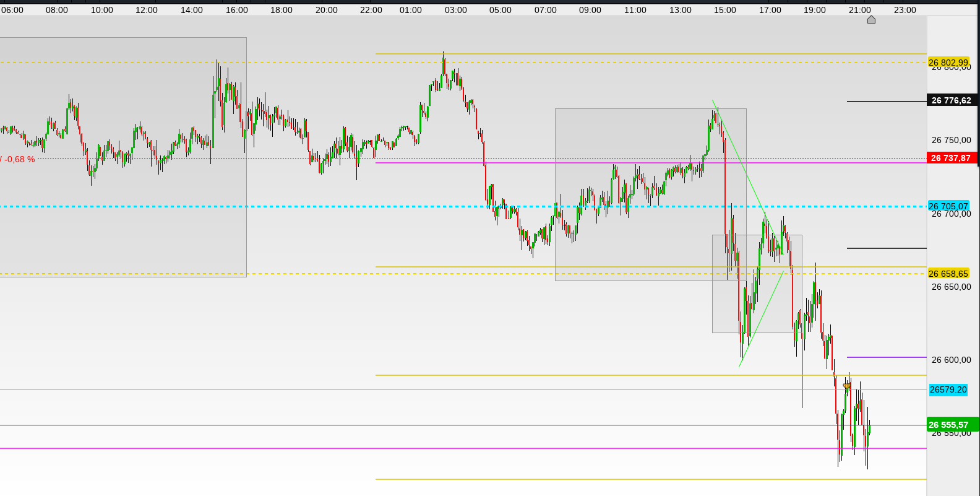Click the 06:00 time axis label
980x496 pixels.
(x=12, y=10)
